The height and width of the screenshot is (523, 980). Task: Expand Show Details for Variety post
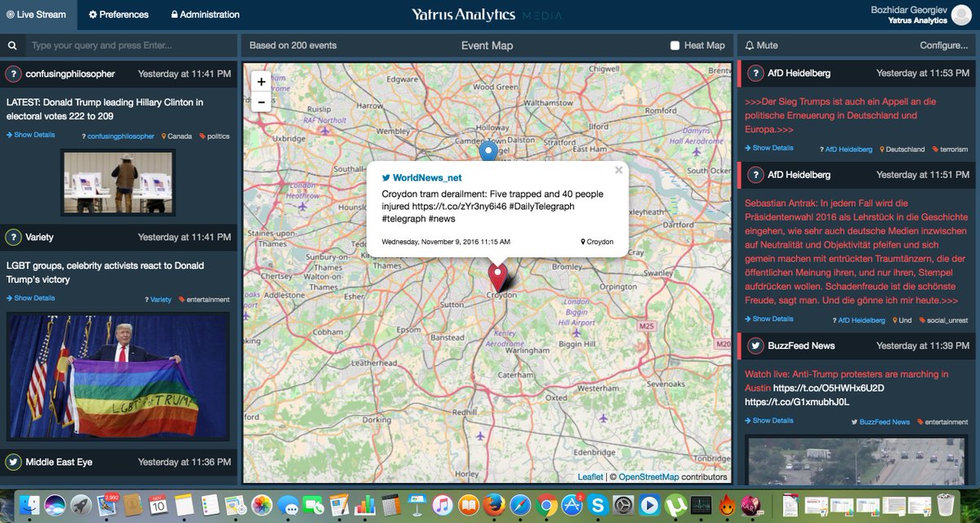[x=31, y=298]
